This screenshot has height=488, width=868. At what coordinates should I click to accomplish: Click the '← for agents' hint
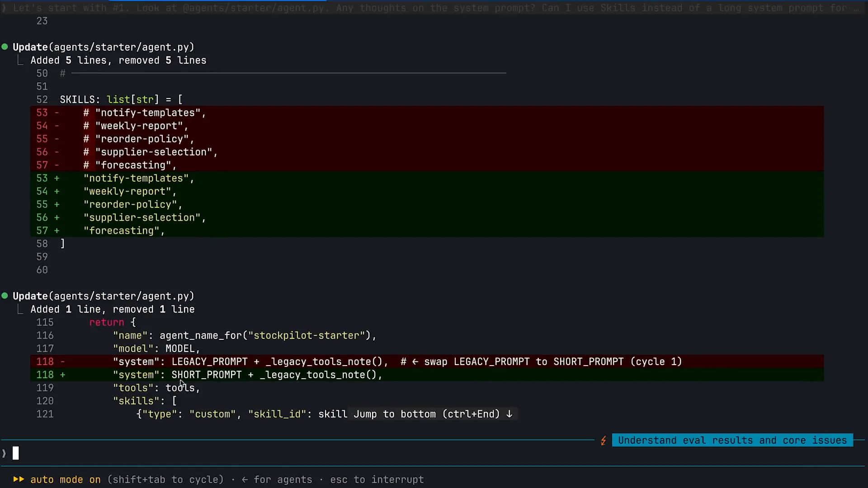pyautogui.click(x=277, y=479)
